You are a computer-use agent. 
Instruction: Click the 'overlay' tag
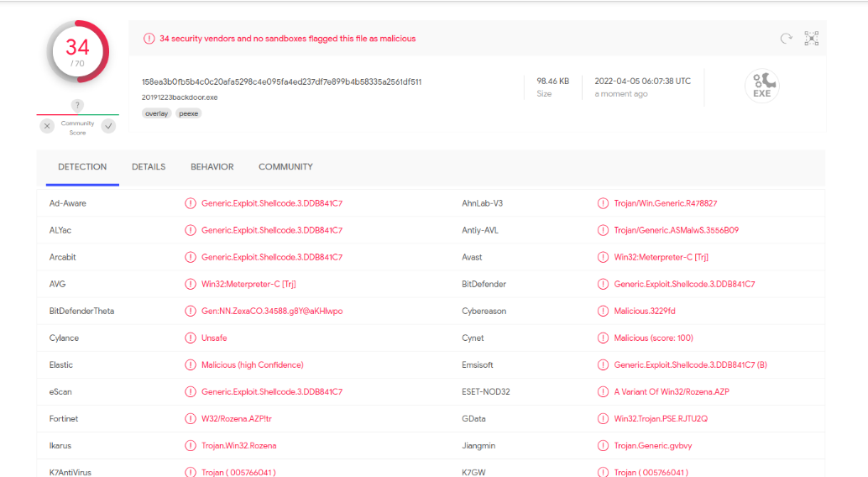[x=157, y=113]
